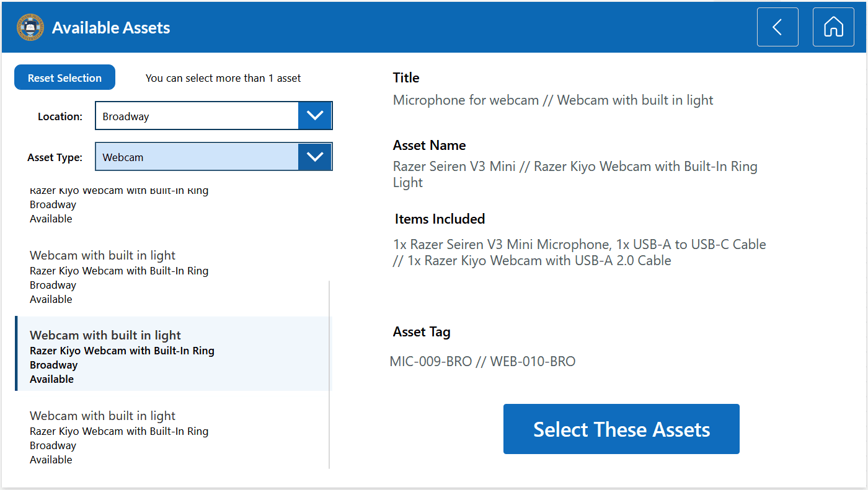This screenshot has width=868, height=490.
Task: Click the Asset Name value Razer Seiren V3 Mini
Action: [x=574, y=174]
